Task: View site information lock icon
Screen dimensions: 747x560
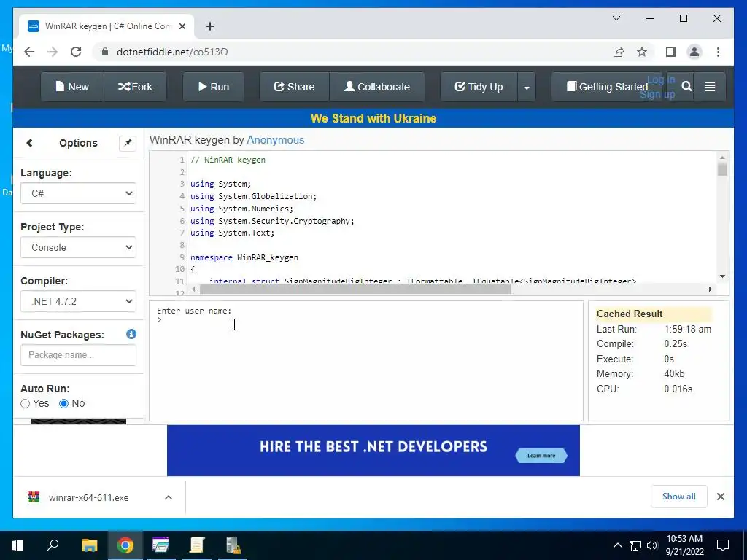Action: coord(105,52)
